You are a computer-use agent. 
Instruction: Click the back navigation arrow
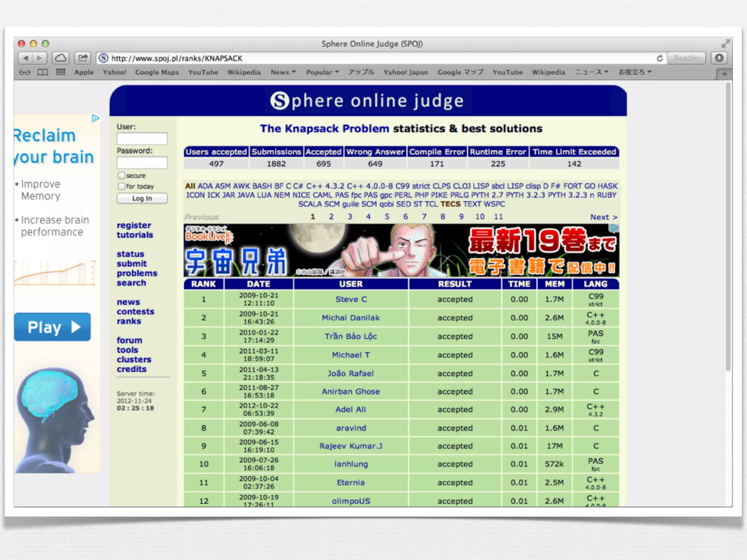(26, 58)
